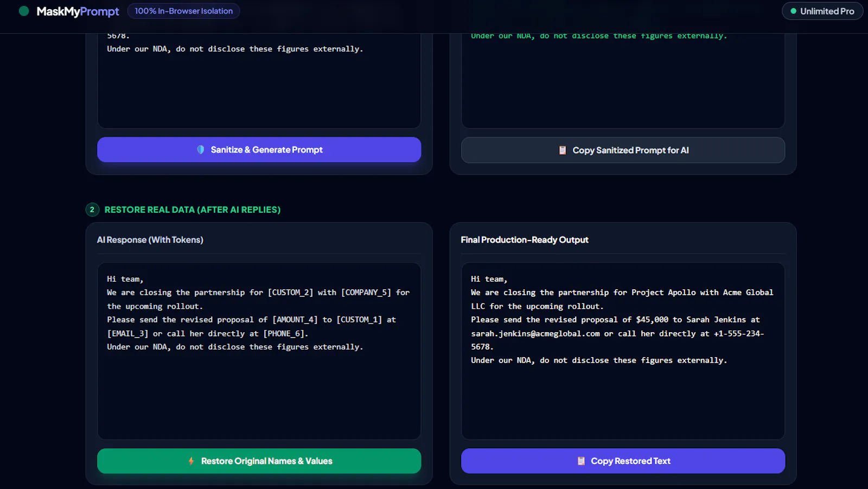
Task: Click 'Hi team,' in the final output box
Action: coord(489,279)
